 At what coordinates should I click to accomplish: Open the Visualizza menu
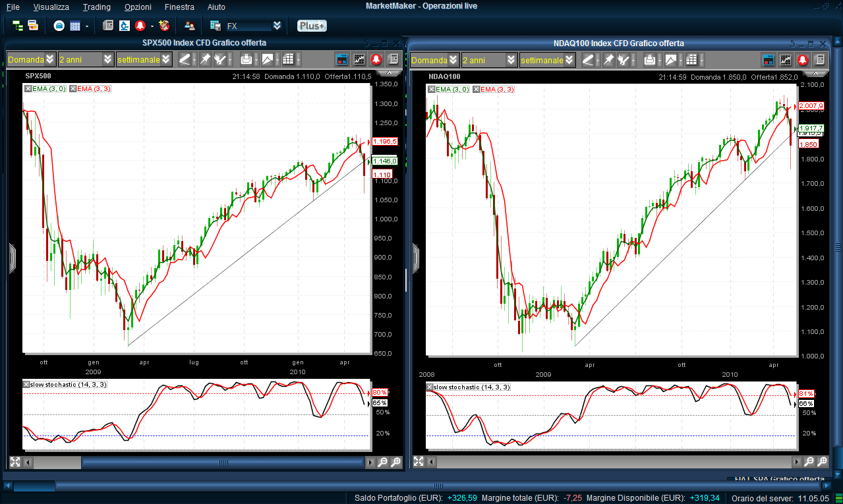[x=51, y=7]
